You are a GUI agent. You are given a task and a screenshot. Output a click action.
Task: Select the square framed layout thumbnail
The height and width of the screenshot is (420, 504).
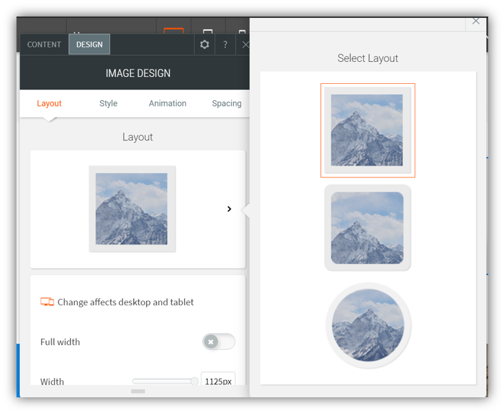(368, 131)
